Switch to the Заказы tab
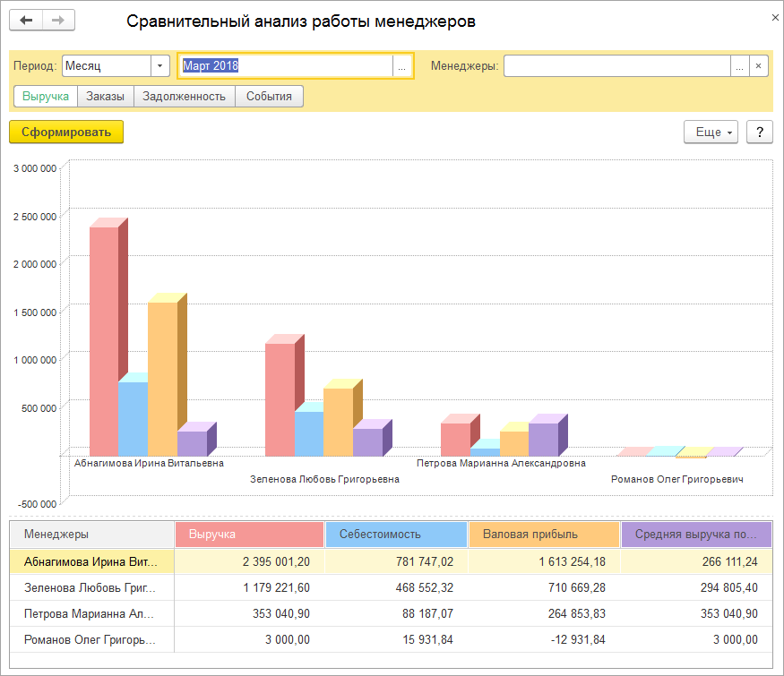784x676 pixels. click(106, 96)
